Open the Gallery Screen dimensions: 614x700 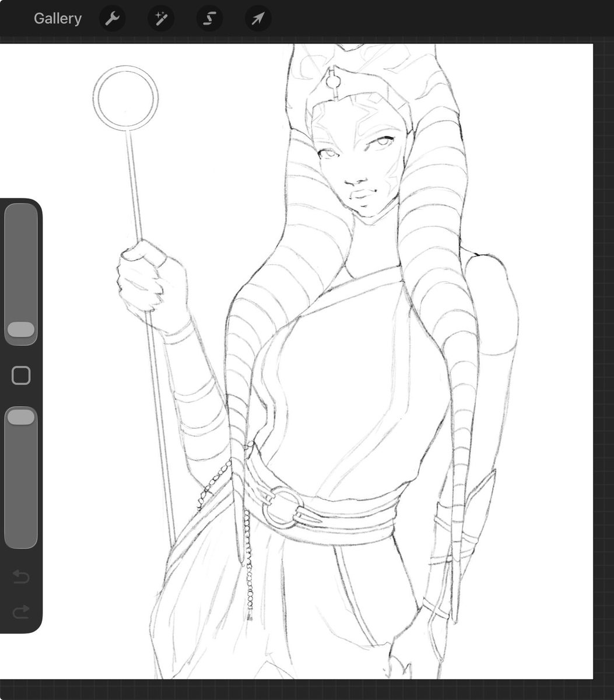point(57,19)
